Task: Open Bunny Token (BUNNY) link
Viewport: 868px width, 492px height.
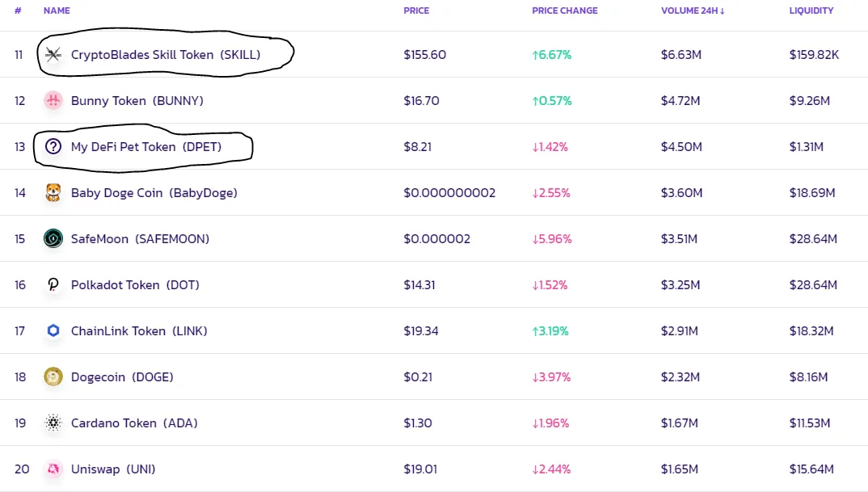Action: (x=137, y=101)
